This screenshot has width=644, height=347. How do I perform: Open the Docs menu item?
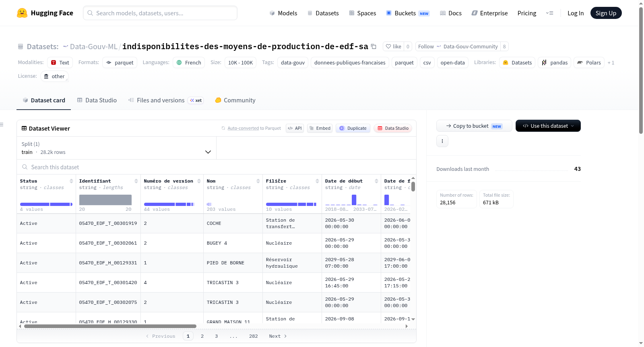[451, 13]
